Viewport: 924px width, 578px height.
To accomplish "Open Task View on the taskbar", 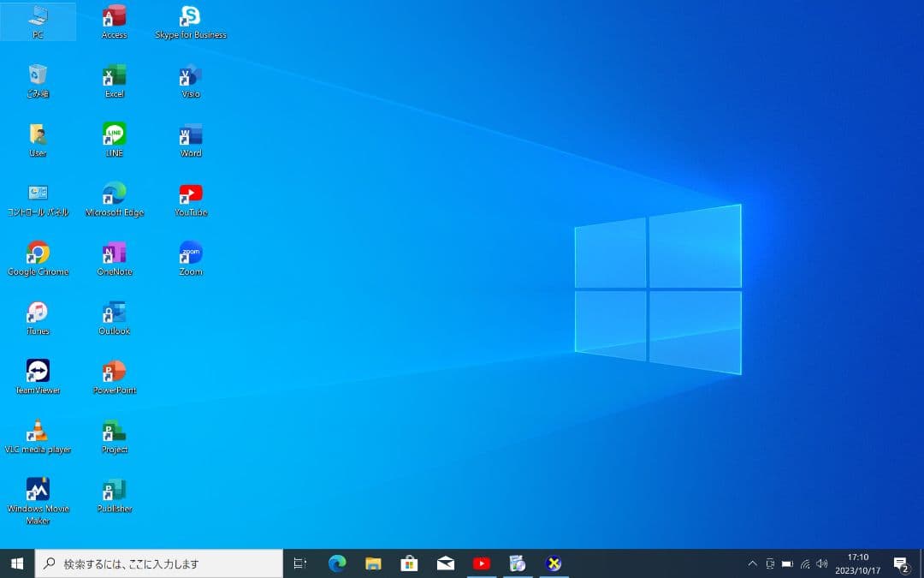I will 299,563.
